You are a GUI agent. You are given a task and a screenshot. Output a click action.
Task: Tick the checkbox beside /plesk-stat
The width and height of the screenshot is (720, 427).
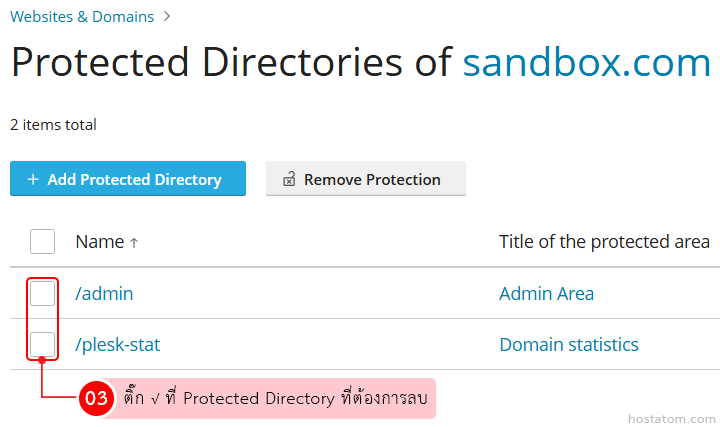click(x=42, y=345)
